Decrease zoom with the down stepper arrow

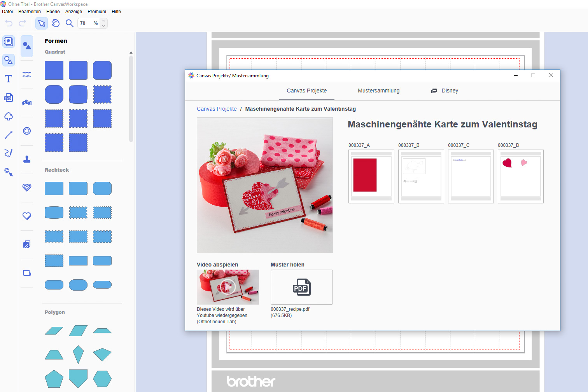click(103, 26)
